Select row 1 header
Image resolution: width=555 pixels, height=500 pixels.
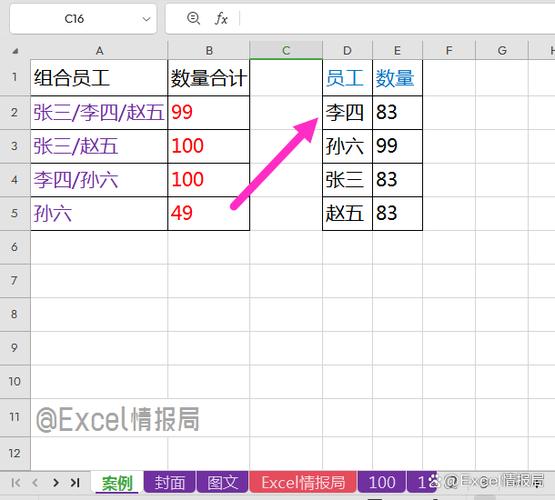(15, 77)
